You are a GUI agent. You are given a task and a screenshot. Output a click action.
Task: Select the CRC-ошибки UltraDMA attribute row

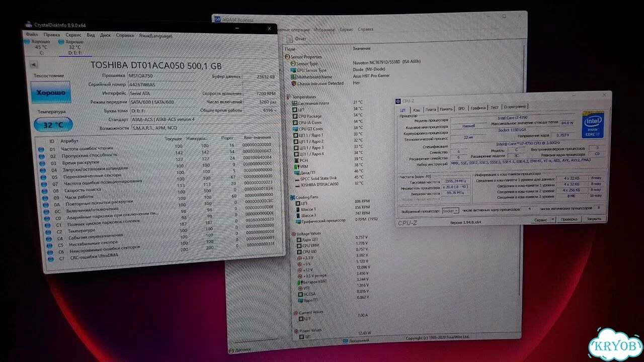point(162,251)
